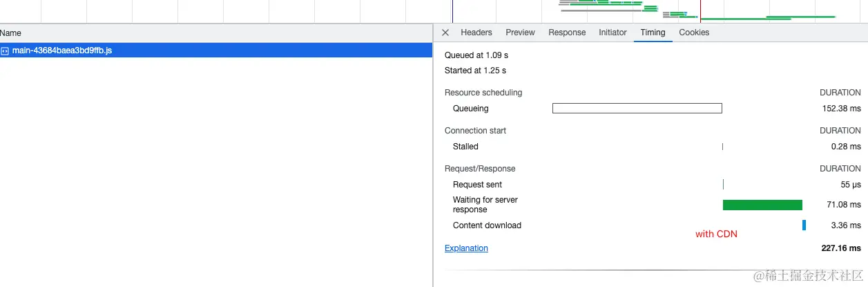This screenshot has height=287, width=868.
Task: Open the Explanation link
Action: [466, 248]
